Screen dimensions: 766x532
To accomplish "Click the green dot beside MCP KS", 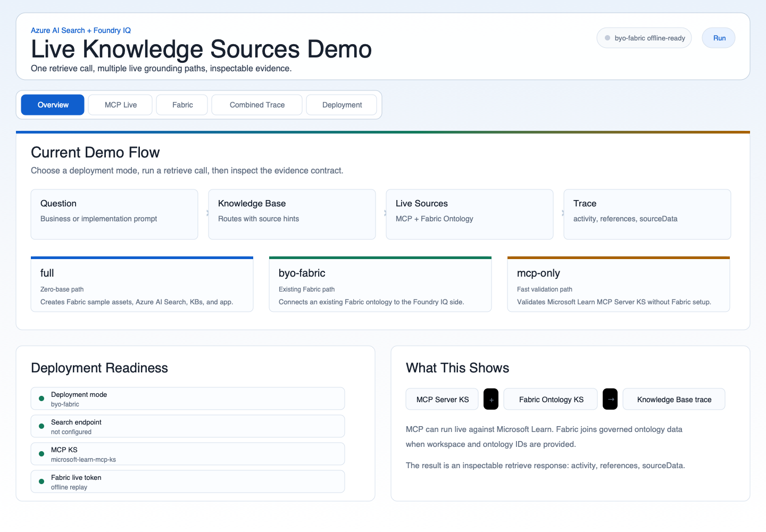I will pyautogui.click(x=41, y=454).
